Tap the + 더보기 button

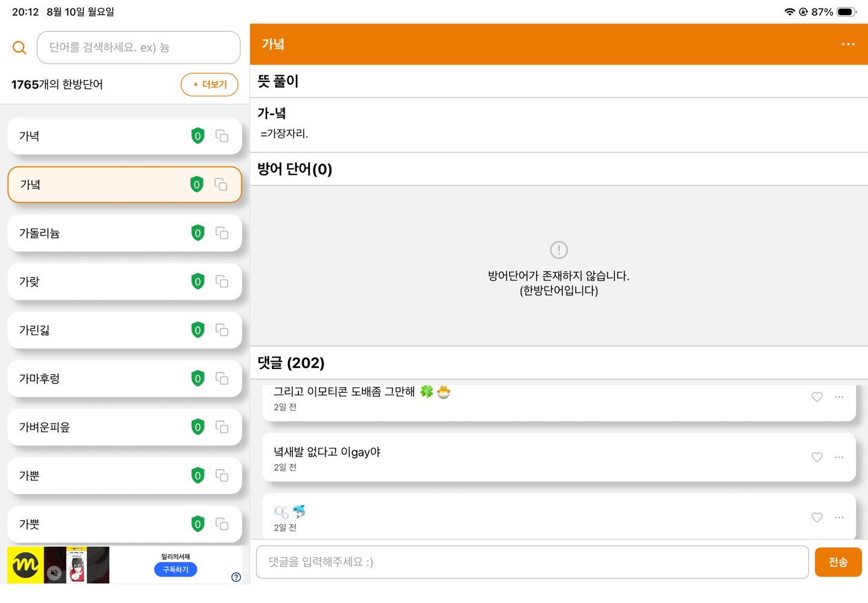click(209, 84)
